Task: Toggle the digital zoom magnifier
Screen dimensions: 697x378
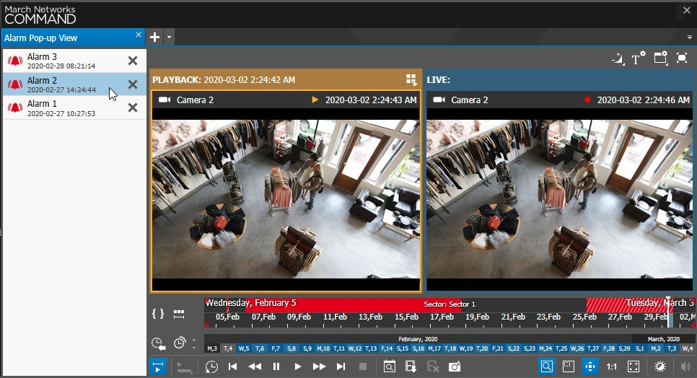Action: coord(547,367)
